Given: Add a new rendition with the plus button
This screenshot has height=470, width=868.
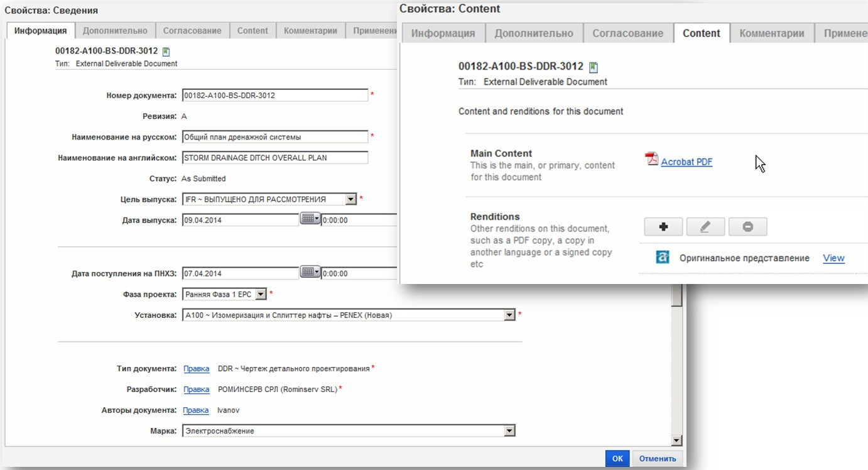Looking at the screenshot, I should [663, 227].
